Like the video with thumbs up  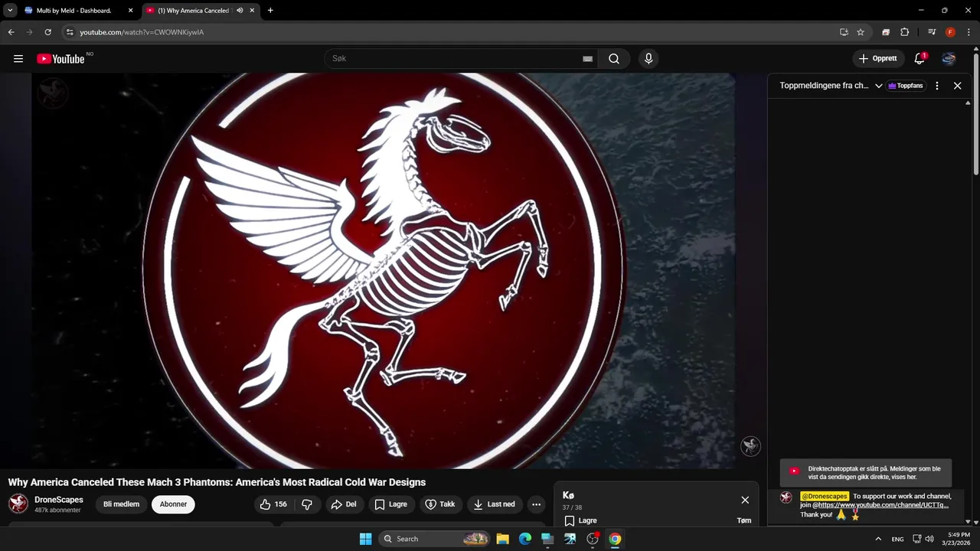click(x=274, y=504)
